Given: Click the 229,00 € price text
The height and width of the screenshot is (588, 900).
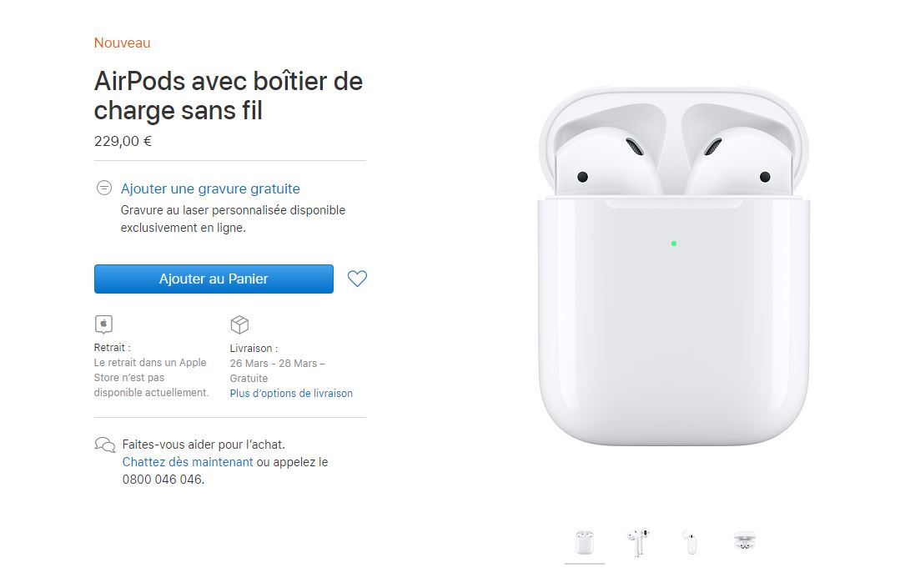Looking at the screenshot, I should (x=123, y=141).
